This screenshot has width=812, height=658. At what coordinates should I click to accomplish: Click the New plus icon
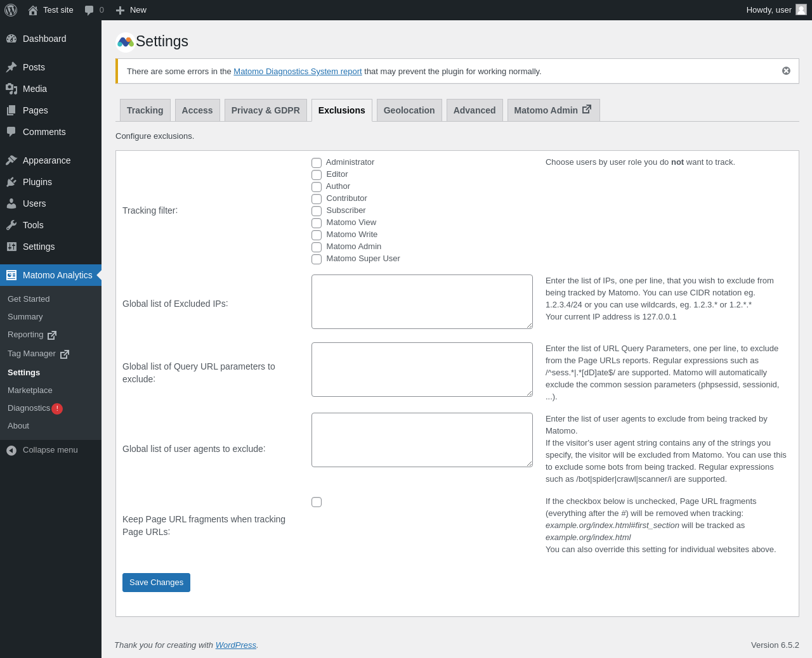120,10
